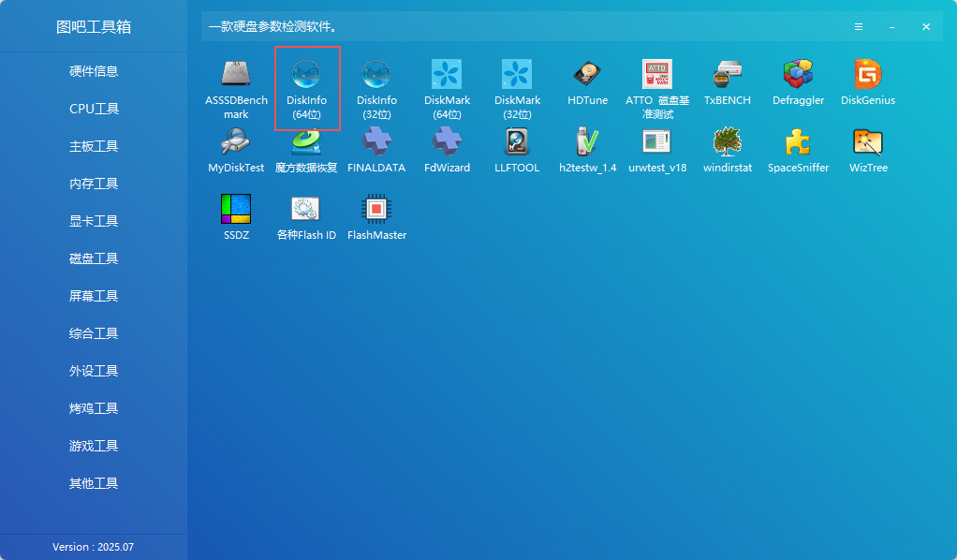This screenshot has width=957, height=560.
Task: Open Defraggler defragmentation tool
Action: (x=798, y=82)
